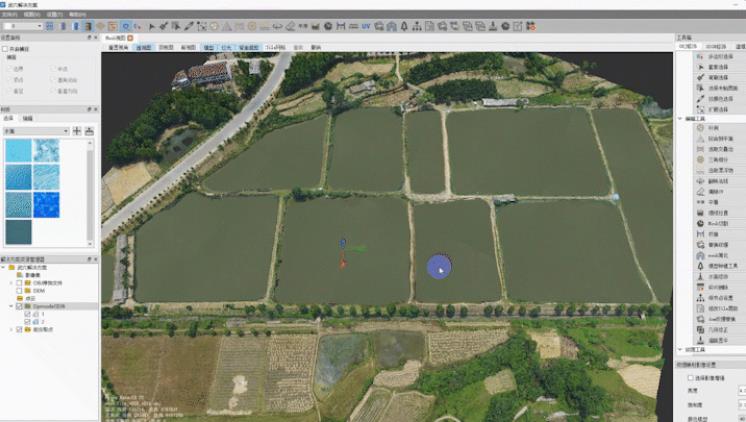
Task: Collapse the 设置工具 section in tool panel
Action: (680, 349)
